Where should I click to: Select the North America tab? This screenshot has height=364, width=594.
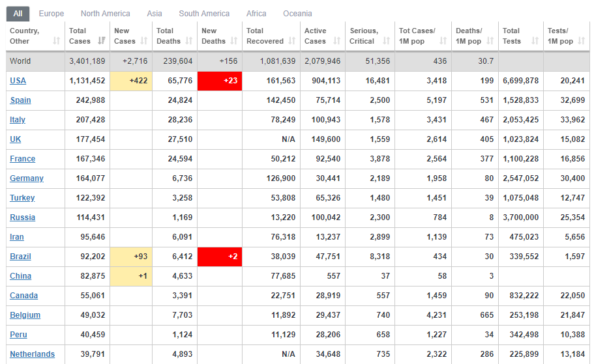pos(105,14)
